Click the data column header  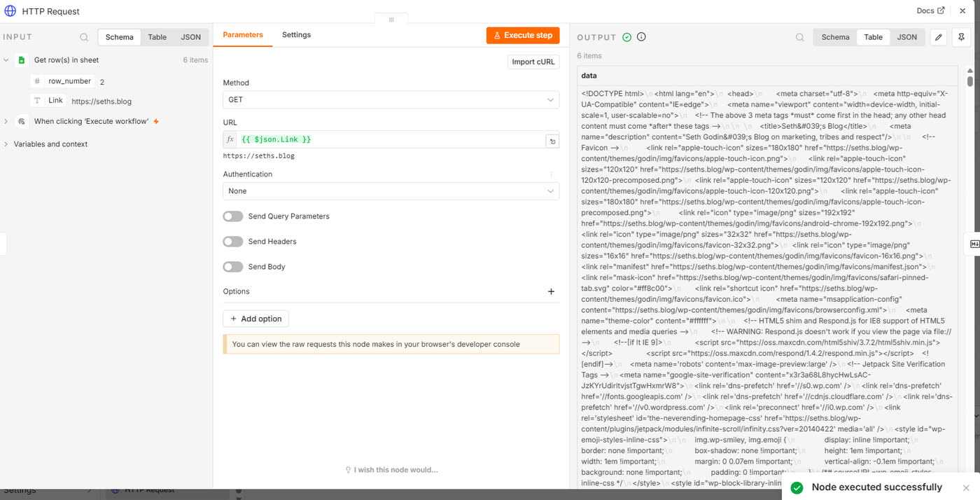pos(768,76)
